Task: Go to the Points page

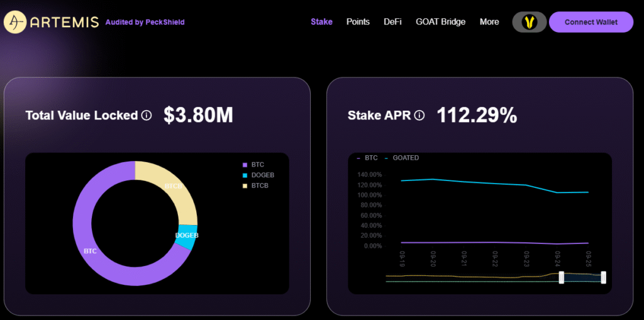Action: (358, 22)
